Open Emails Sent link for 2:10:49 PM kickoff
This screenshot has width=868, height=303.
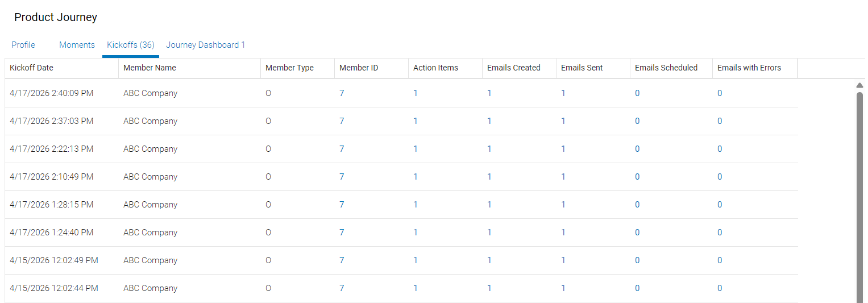pyautogui.click(x=563, y=177)
